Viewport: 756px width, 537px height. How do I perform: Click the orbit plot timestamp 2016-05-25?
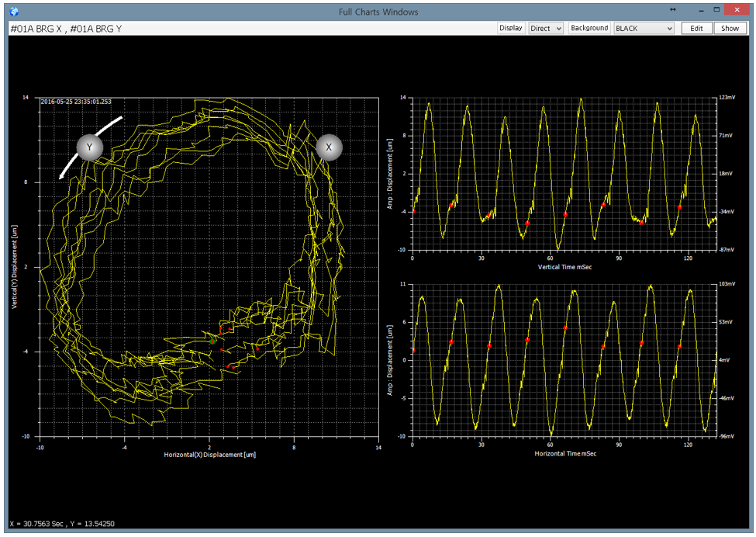click(x=76, y=102)
